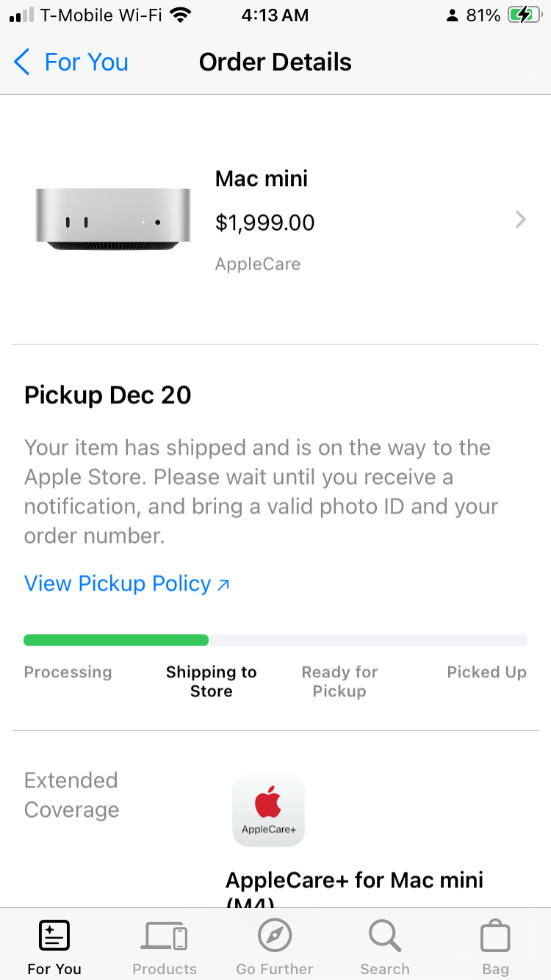This screenshot has width=551, height=980.
Task: Click the green pickup progress bar
Action: pos(116,640)
